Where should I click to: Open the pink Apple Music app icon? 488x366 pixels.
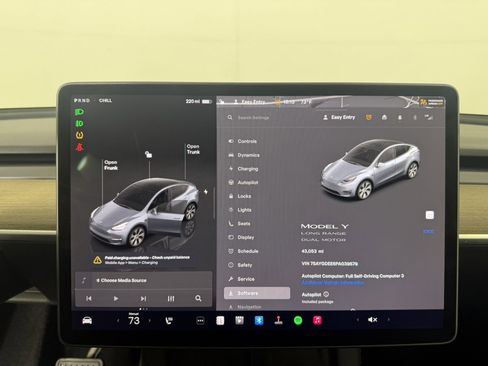click(x=317, y=321)
